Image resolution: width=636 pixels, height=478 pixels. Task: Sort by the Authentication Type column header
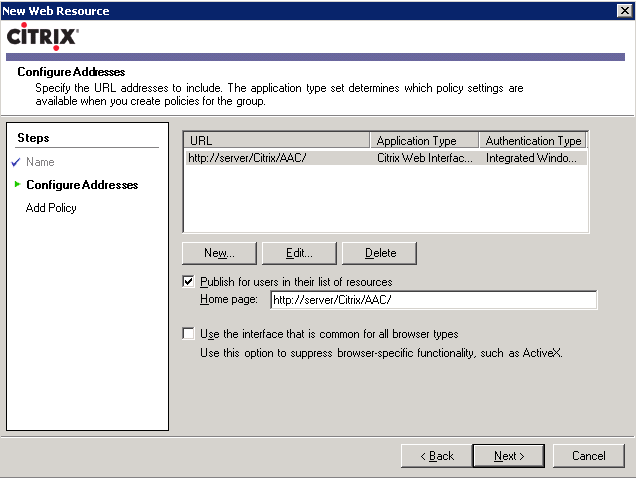coord(533,140)
